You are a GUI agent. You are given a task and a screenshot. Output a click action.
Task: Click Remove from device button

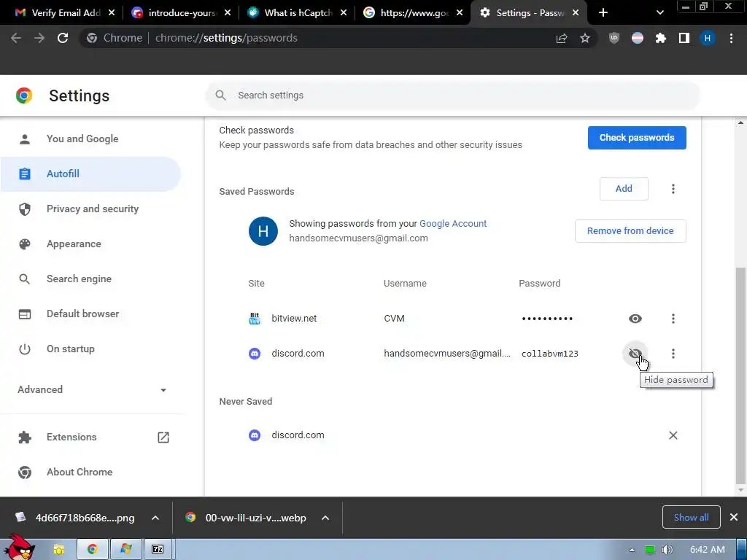(630, 231)
